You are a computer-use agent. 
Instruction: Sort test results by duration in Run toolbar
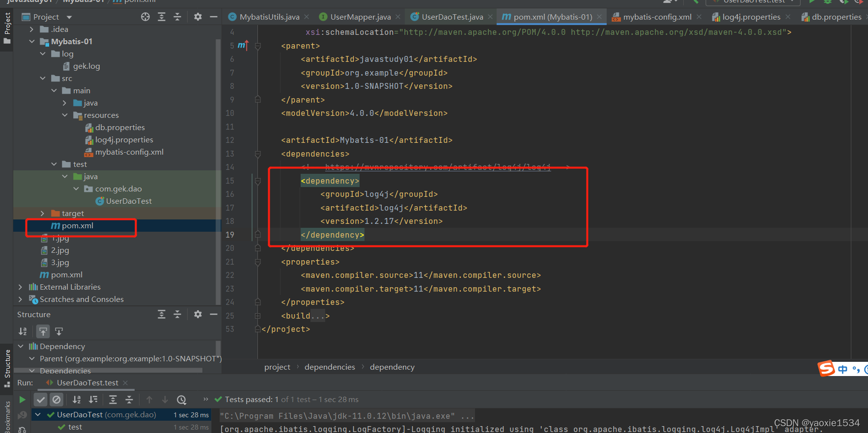[x=93, y=400]
